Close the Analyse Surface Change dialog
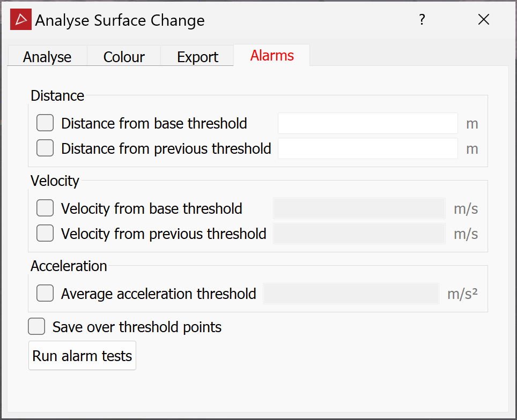 tap(483, 20)
